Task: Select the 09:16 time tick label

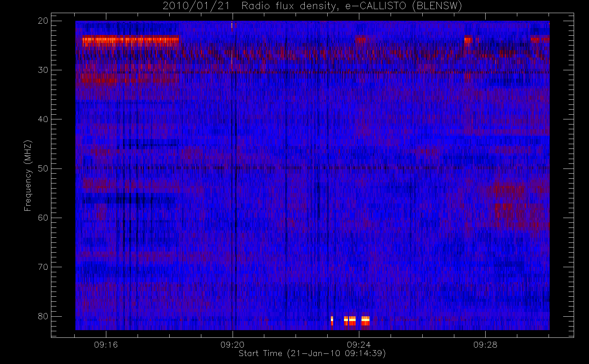Action: [106, 345]
